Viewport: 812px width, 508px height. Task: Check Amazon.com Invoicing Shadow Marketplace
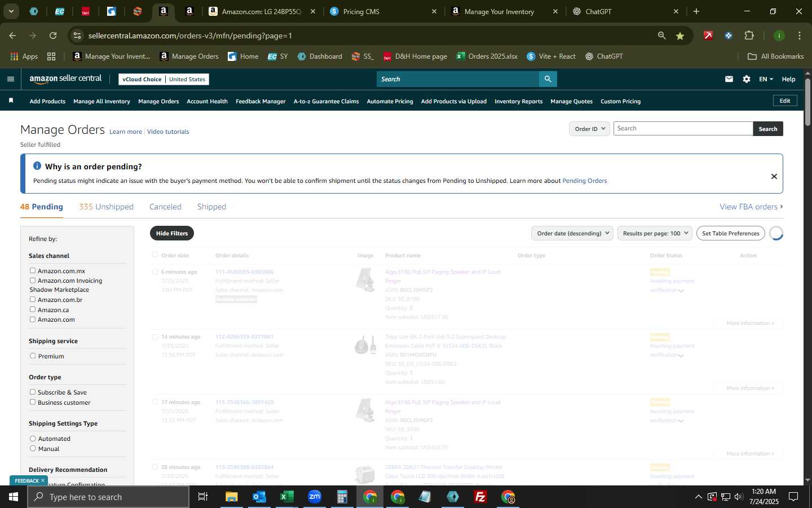33,280
